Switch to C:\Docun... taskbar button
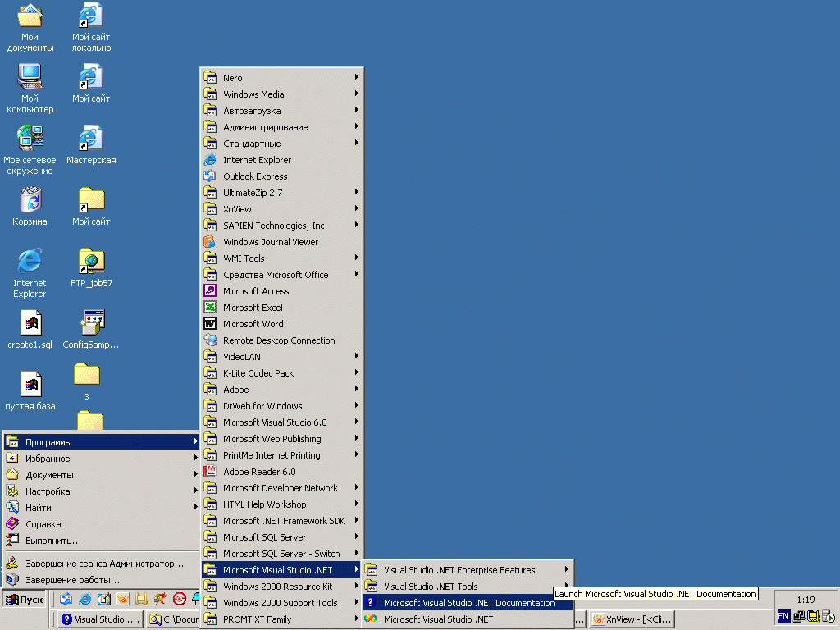Screen dimensions: 840x630 coord(174,619)
